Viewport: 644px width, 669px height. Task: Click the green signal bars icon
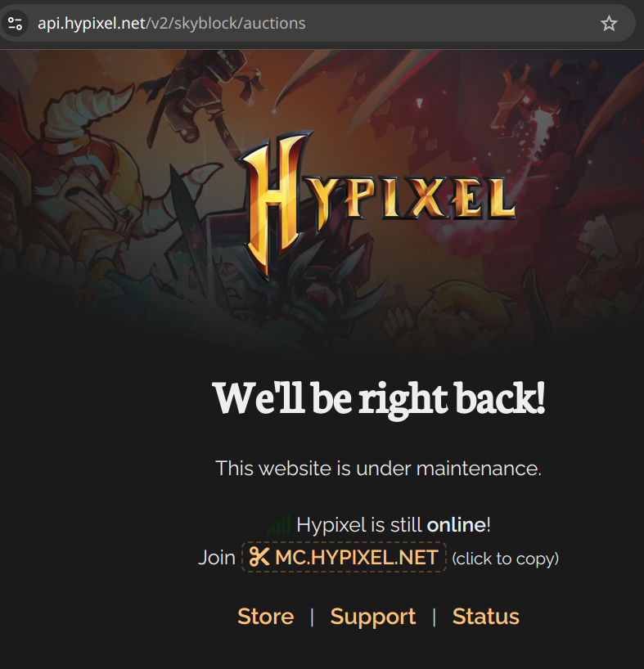[279, 524]
